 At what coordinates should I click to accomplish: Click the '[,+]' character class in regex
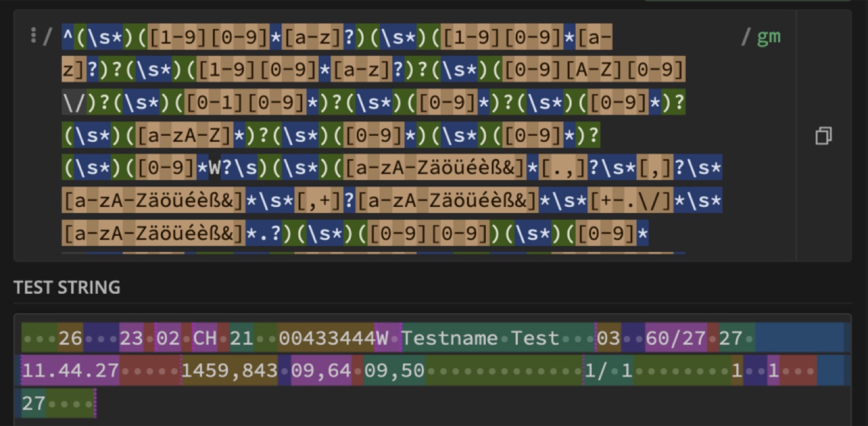[x=318, y=202]
